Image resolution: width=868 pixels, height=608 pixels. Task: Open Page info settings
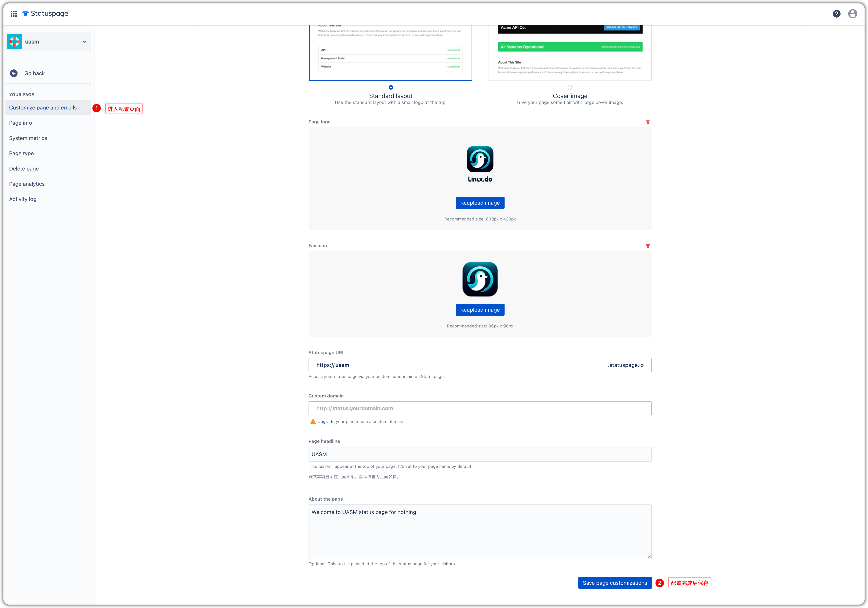click(20, 123)
